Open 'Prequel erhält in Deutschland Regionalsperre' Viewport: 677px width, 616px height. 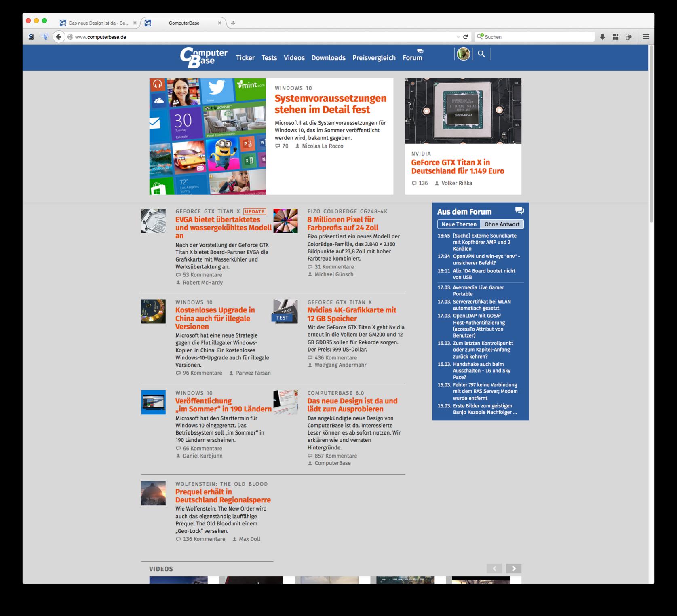click(x=223, y=496)
